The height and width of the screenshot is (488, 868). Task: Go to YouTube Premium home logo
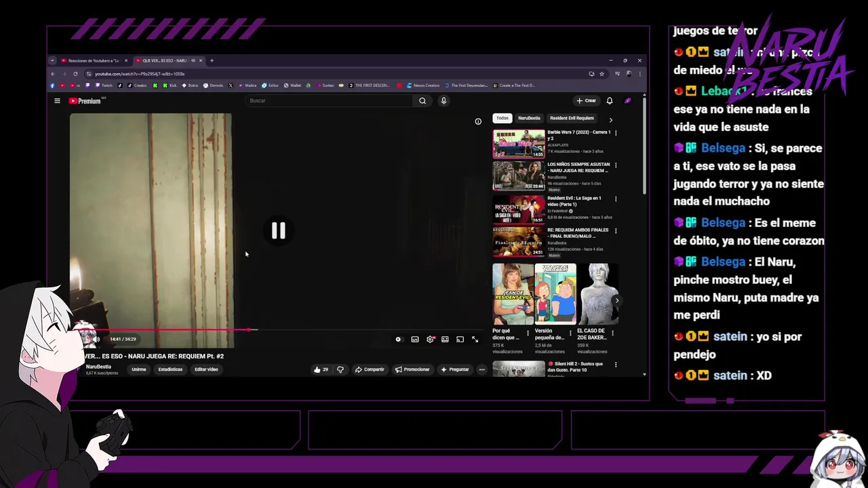click(85, 101)
